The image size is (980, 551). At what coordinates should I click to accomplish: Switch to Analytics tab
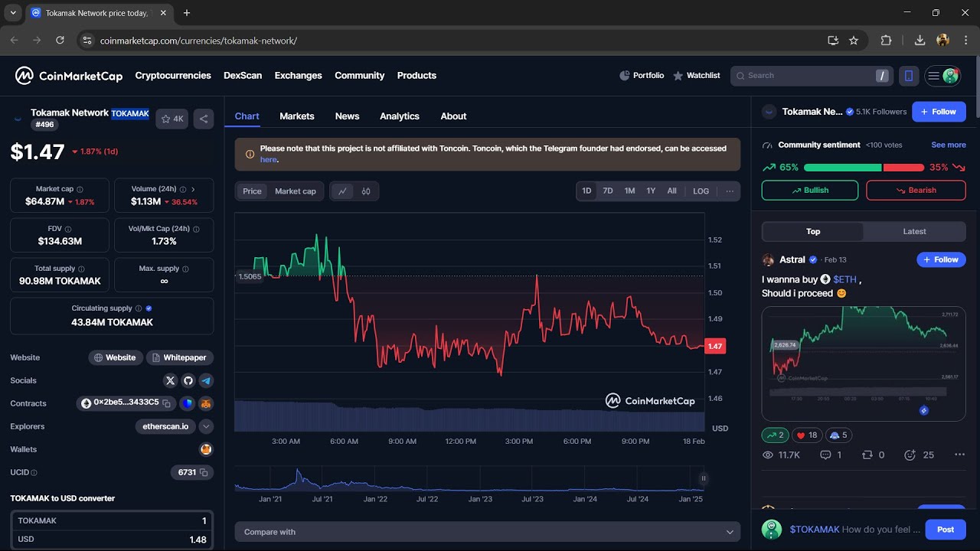click(400, 116)
